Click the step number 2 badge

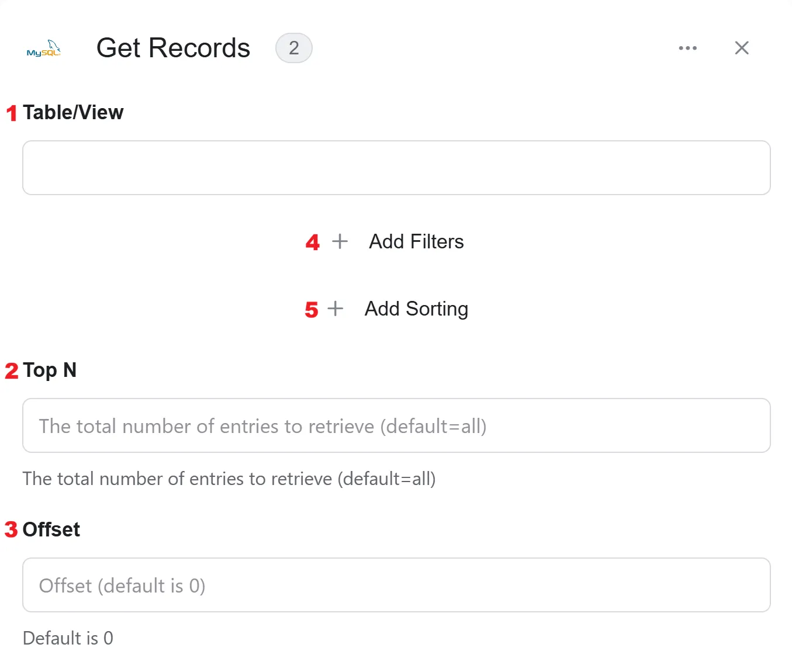(294, 48)
